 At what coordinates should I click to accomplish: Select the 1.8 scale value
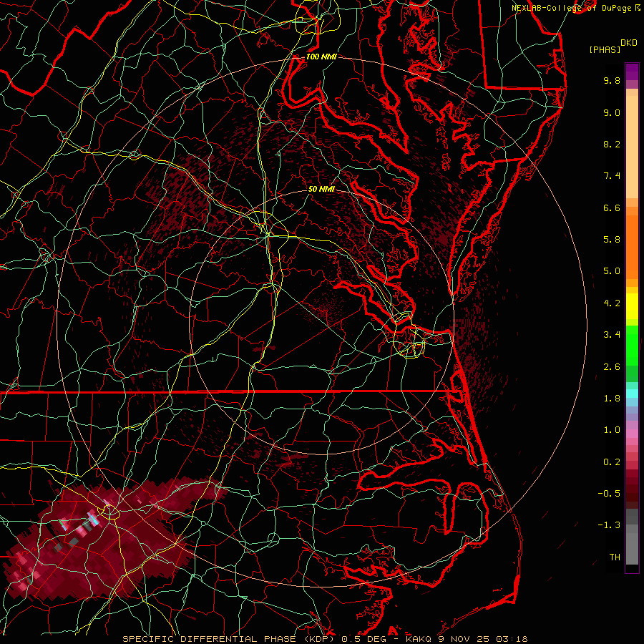[x=612, y=399]
